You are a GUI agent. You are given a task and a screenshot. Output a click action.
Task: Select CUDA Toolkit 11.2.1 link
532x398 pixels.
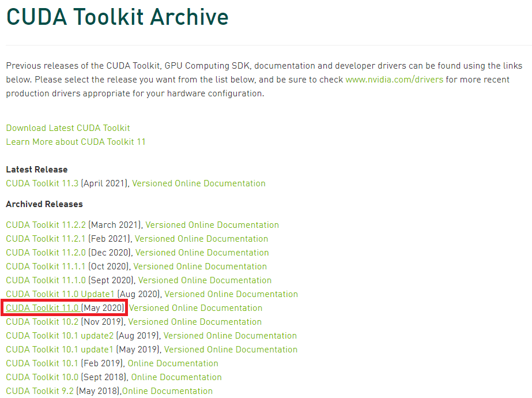tap(46, 239)
